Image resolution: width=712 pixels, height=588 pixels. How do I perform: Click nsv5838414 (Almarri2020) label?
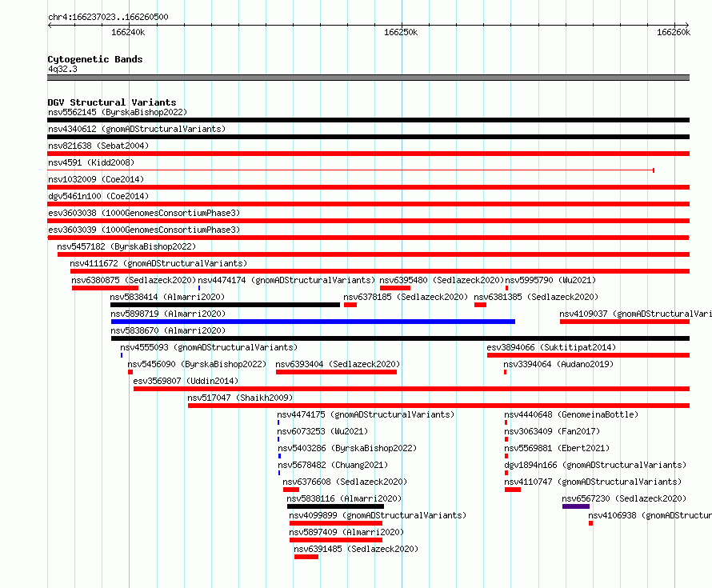pyautogui.click(x=167, y=297)
